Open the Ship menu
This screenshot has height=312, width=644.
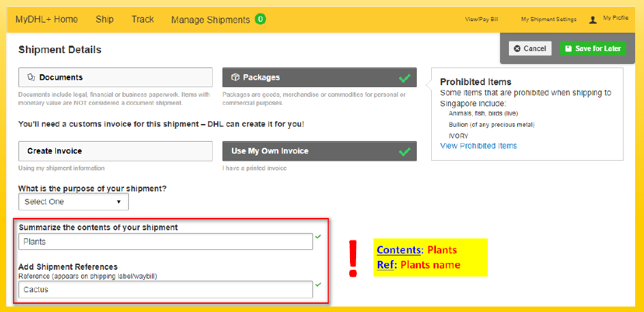(x=105, y=19)
